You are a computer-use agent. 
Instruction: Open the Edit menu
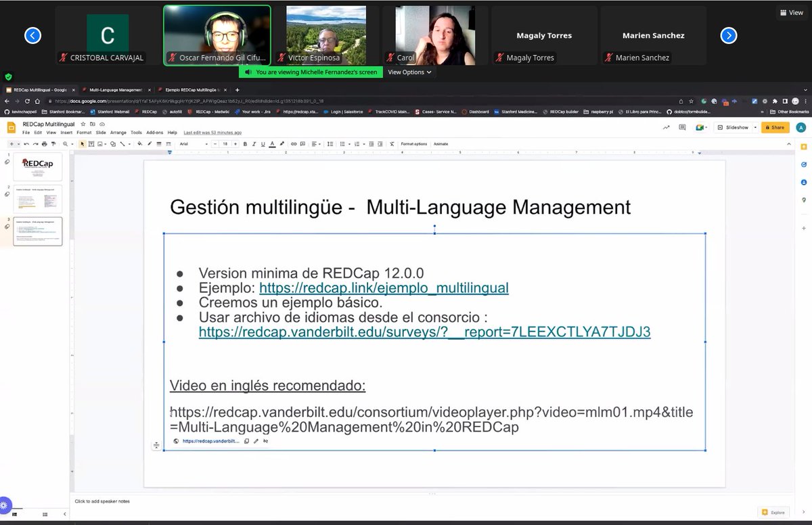click(x=38, y=133)
